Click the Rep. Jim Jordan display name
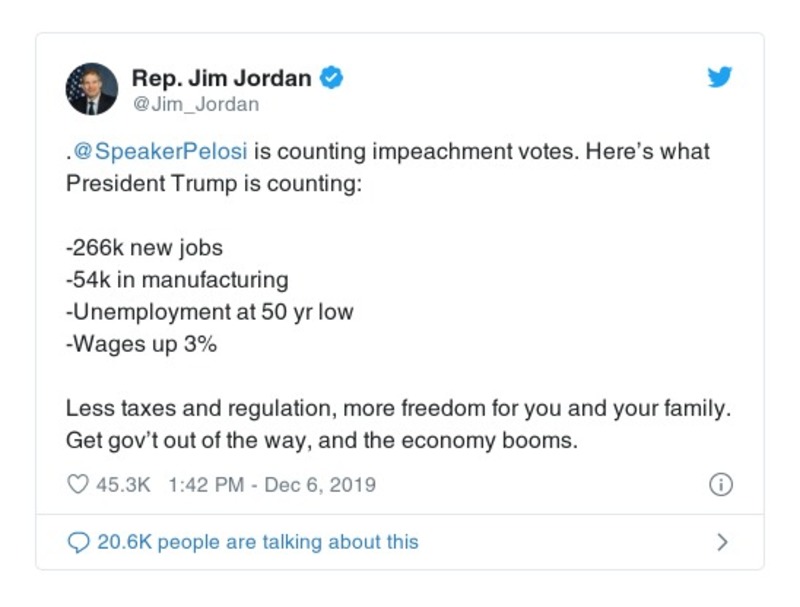Image resolution: width=800 pixels, height=607 pixels. pos(224,78)
